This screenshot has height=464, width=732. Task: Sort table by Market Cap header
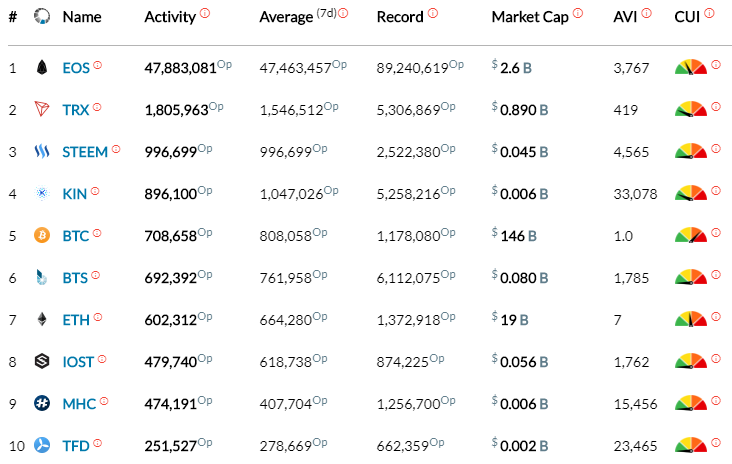point(530,17)
